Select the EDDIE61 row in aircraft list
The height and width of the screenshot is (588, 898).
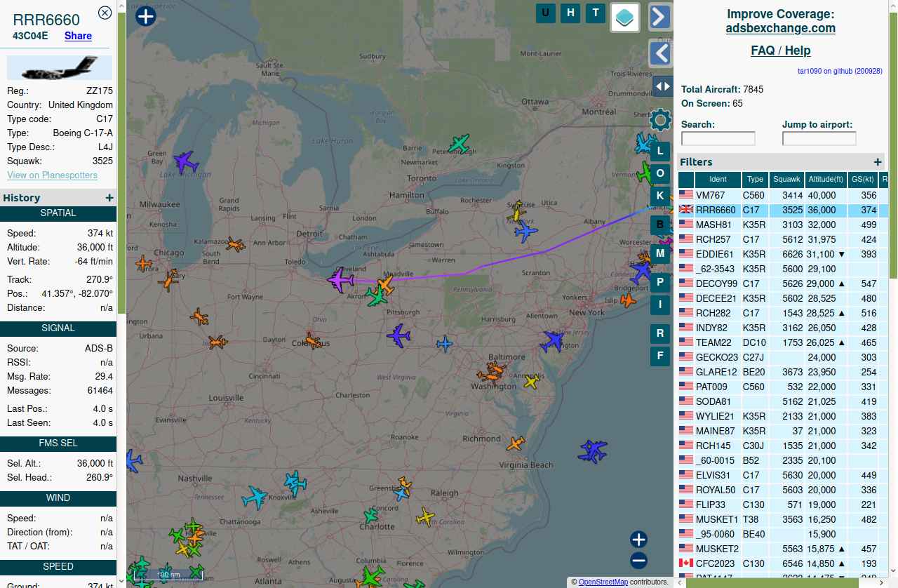[x=782, y=254]
